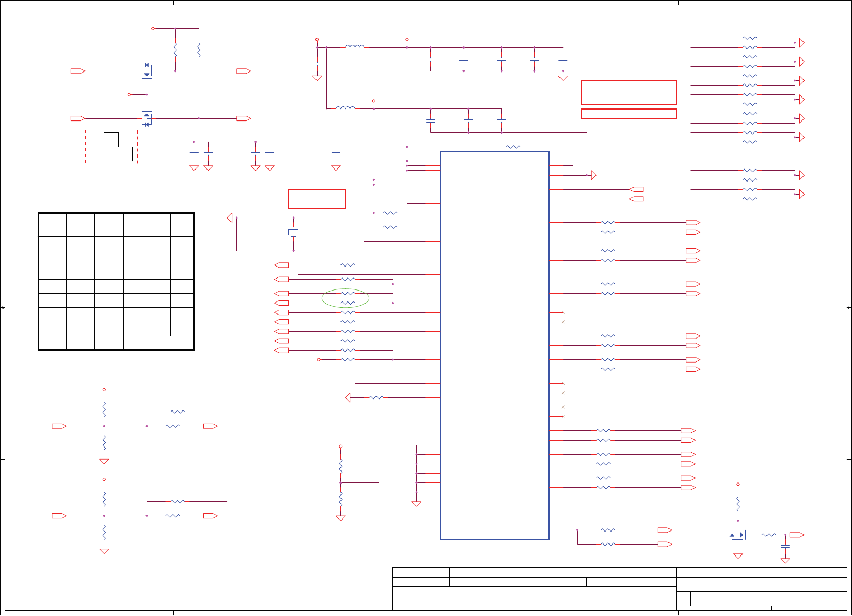
Task: Select the lower MOSFET symbol in the level shifter
Action: tap(147, 118)
